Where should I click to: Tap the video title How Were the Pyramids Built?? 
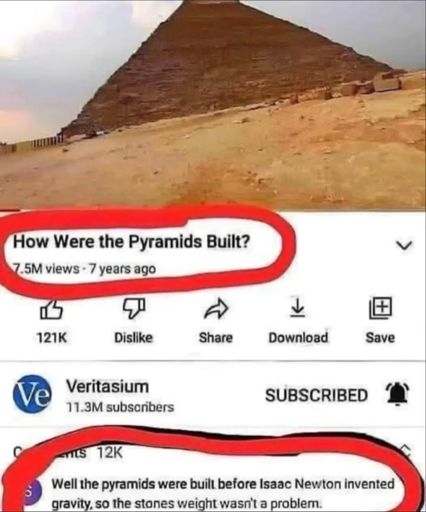click(x=131, y=242)
